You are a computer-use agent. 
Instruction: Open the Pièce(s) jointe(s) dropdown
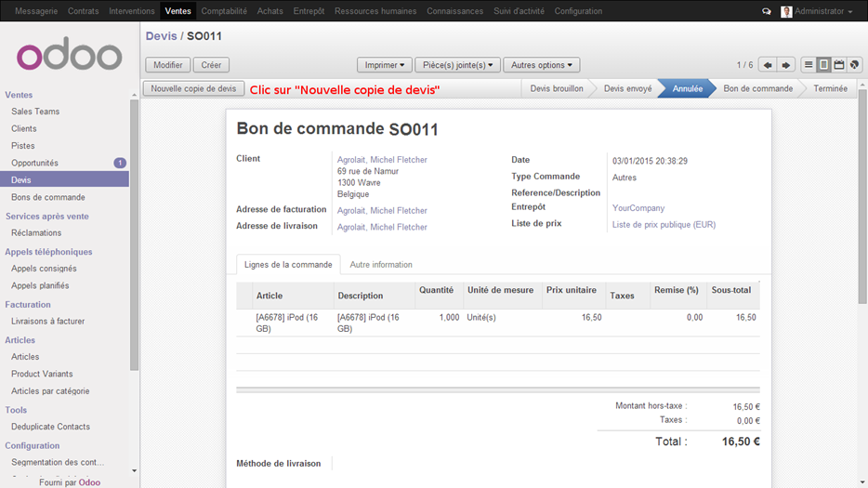[458, 65]
